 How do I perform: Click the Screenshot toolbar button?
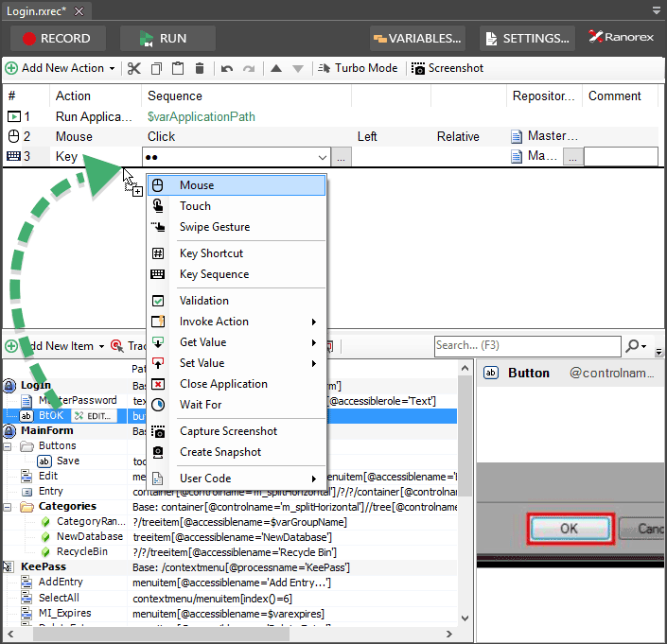(448, 68)
